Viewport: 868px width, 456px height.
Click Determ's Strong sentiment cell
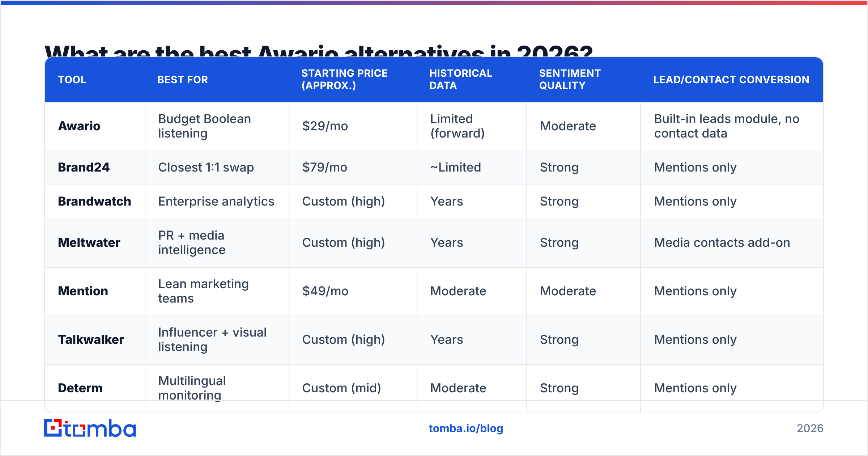[x=583, y=388]
